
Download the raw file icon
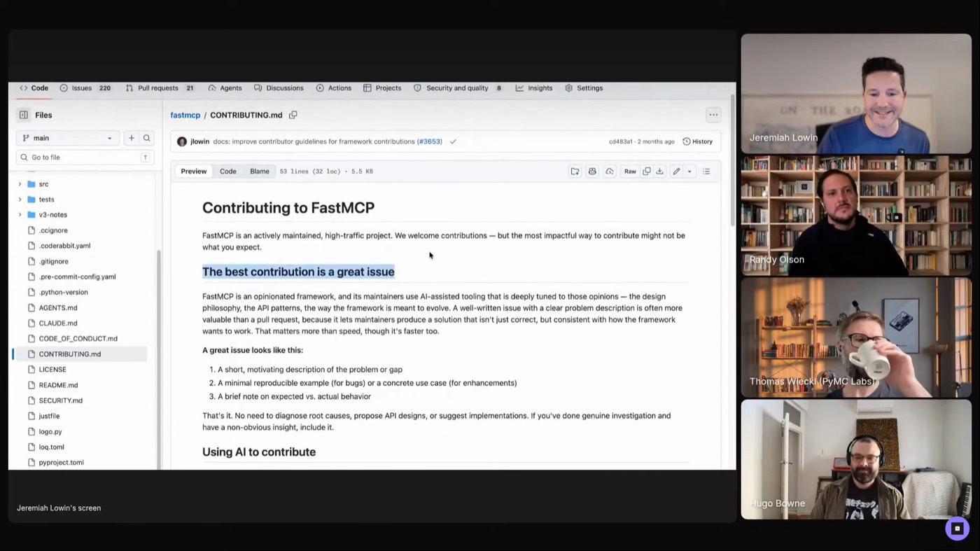coord(659,172)
